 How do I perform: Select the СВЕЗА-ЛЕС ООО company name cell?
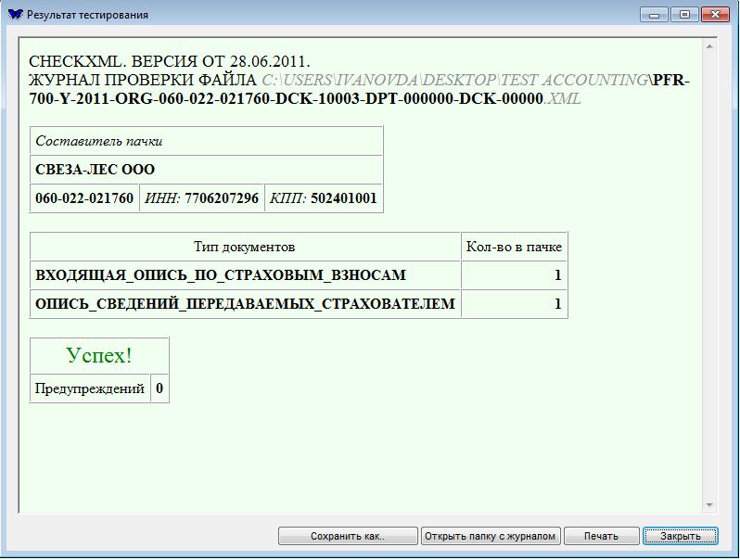(x=96, y=170)
